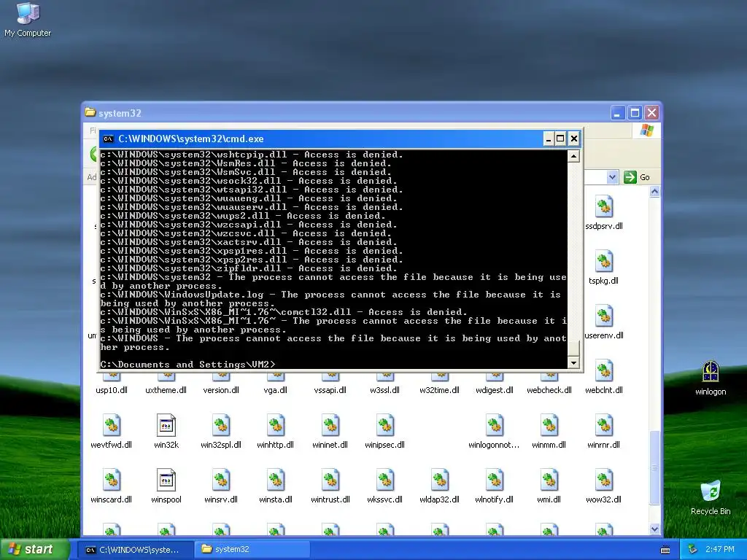Select the wldap32.dll file icon
This screenshot has height=560, width=747.
(x=439, y=480)
